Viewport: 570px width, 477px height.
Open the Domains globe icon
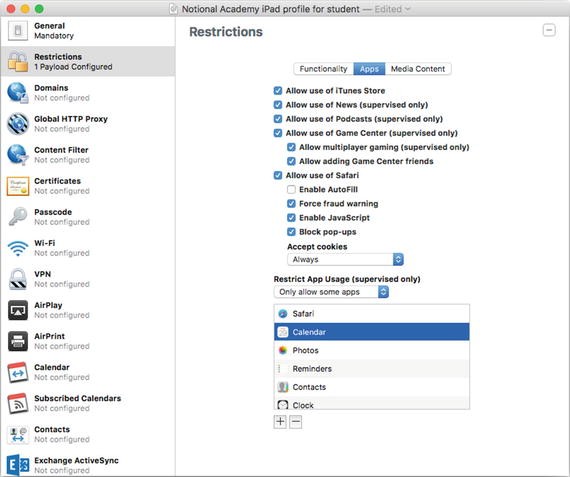pos(18,93)
